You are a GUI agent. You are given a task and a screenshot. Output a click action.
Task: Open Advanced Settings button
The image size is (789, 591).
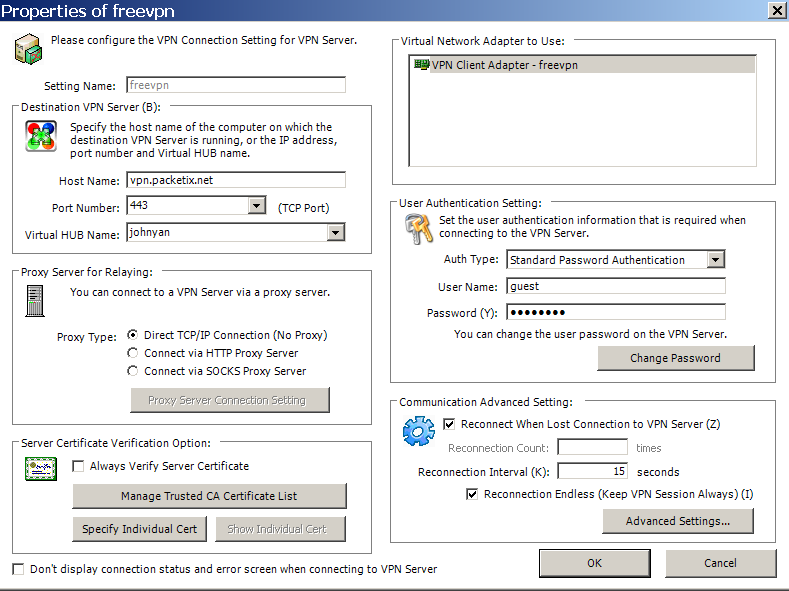point(678,521)
